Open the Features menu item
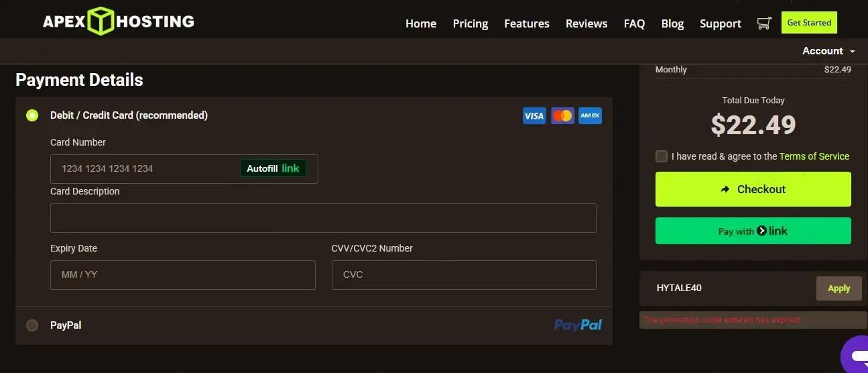The width and height of the screenshot is (868, 373). pyautogui.click(x=527, y=23)
